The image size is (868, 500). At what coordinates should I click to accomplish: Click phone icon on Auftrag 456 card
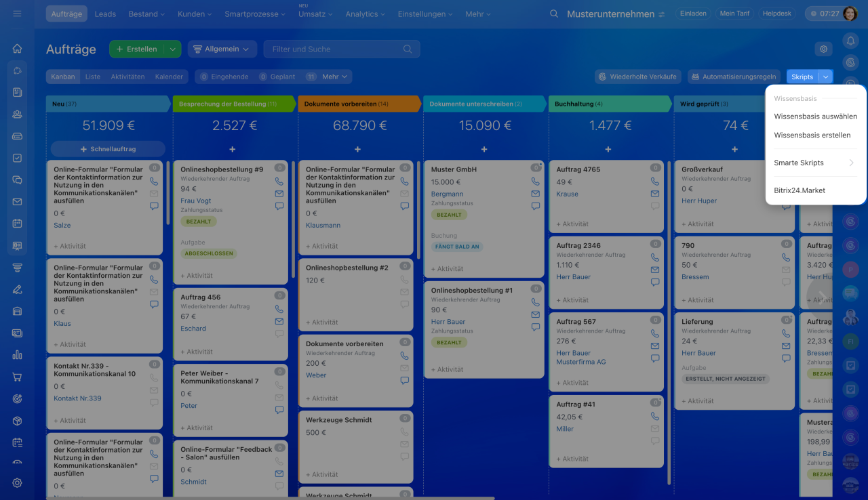pyautogui.click(x=279, y=309)
